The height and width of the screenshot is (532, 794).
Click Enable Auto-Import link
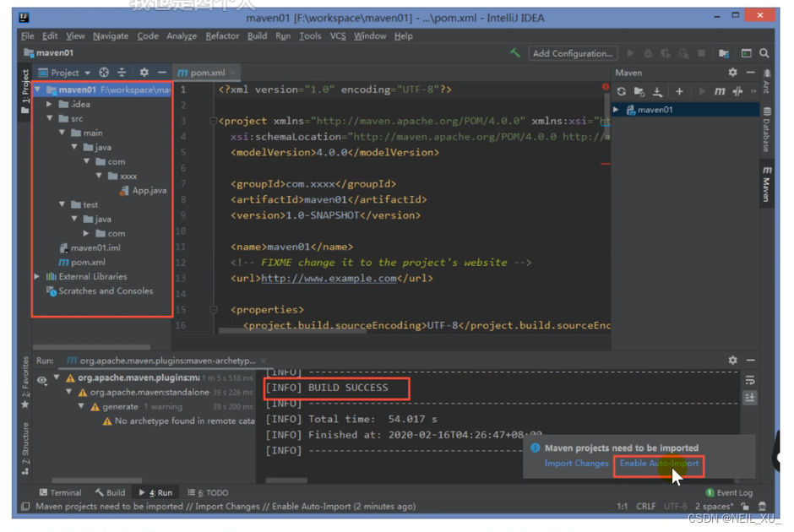(659, 463)
